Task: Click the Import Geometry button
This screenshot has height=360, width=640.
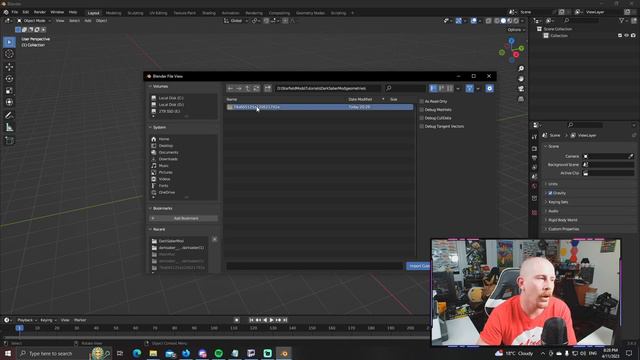Action: tap(418, 266)
